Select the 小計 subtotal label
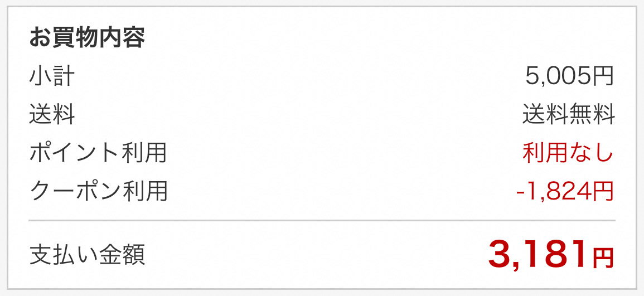Viewport: 644px width, 296px height. 52,77
